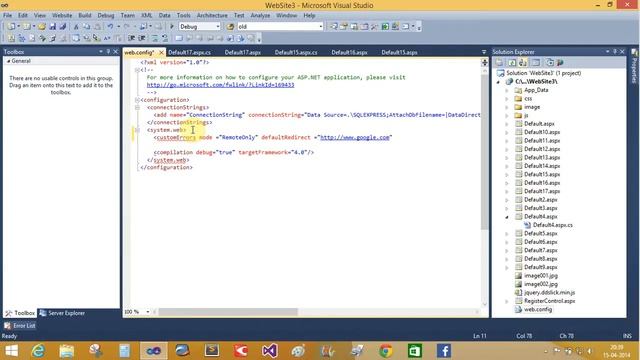
Task: Expand the Default10.aspx tree node
Action: pos(507,132)
